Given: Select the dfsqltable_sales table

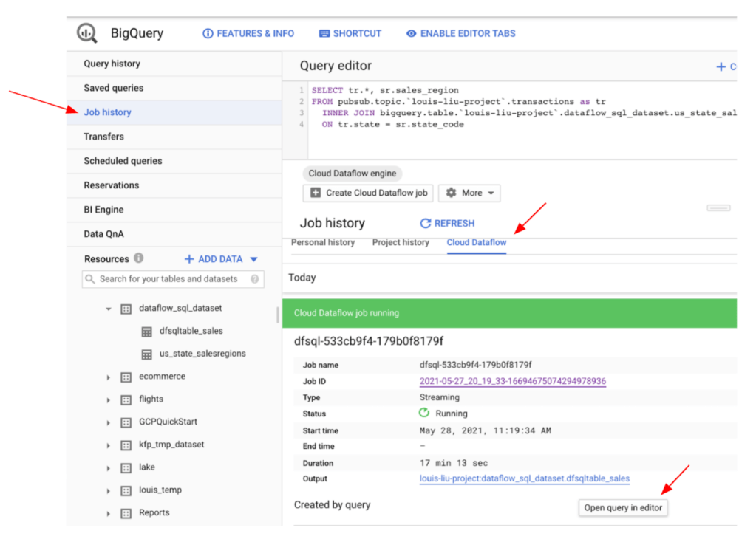Looking at the screenshot, I should [191, 331].
